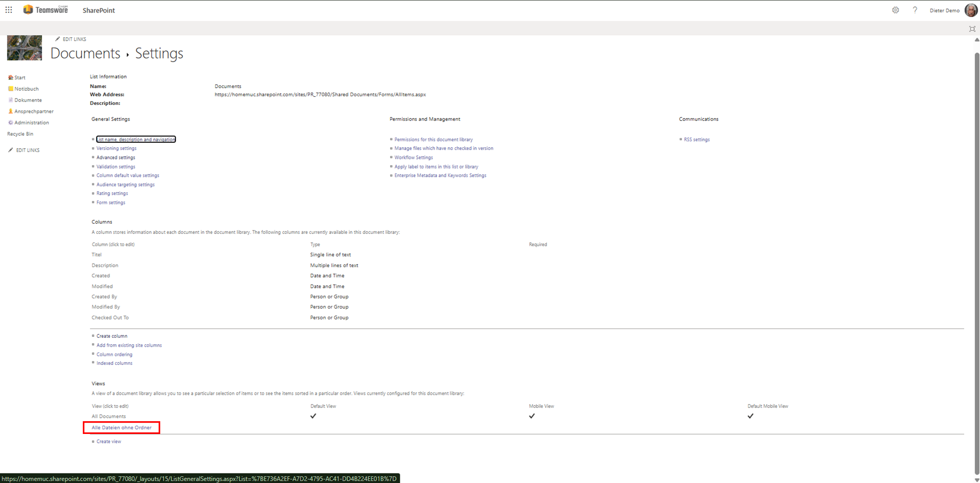The image size is (980, 483).
Task: Click the Create view link
Action: point(109,442)
